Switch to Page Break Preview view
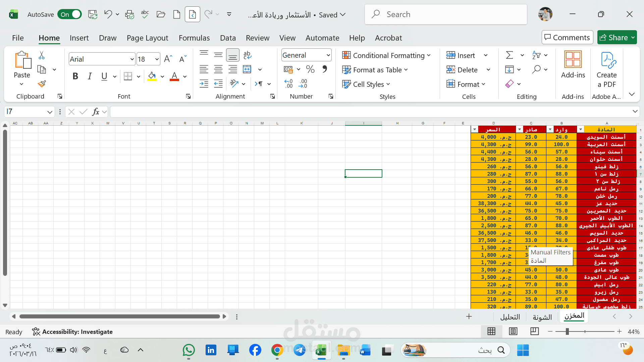644x362 pixels. [534, 331]
